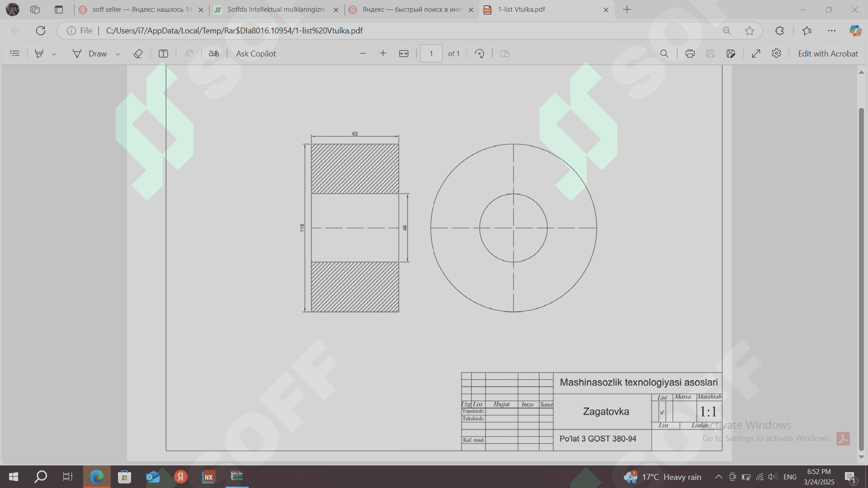Viewport: 868px width, 488px height.
Task: Open volume control in tray
Action: click(x=773, y=477)
